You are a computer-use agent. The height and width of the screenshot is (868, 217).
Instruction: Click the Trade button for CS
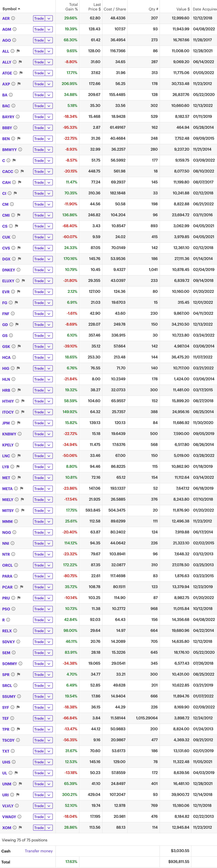point(39,226)
